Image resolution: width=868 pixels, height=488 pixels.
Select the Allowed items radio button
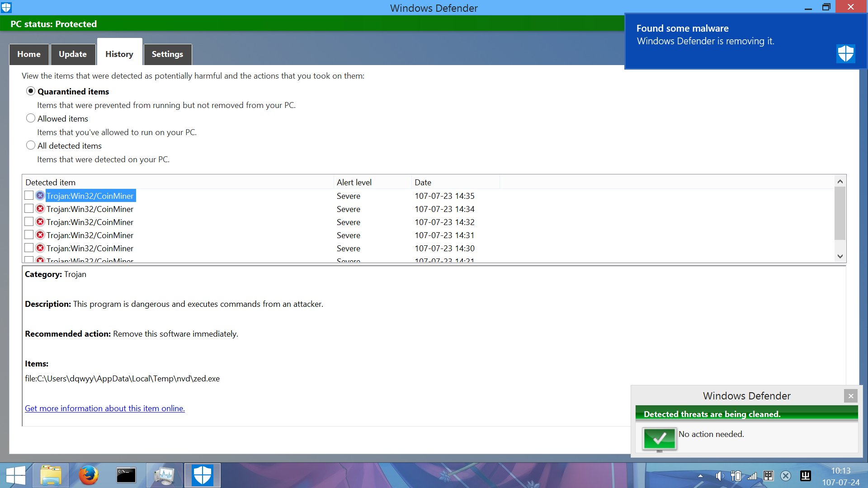coord(31,118)
